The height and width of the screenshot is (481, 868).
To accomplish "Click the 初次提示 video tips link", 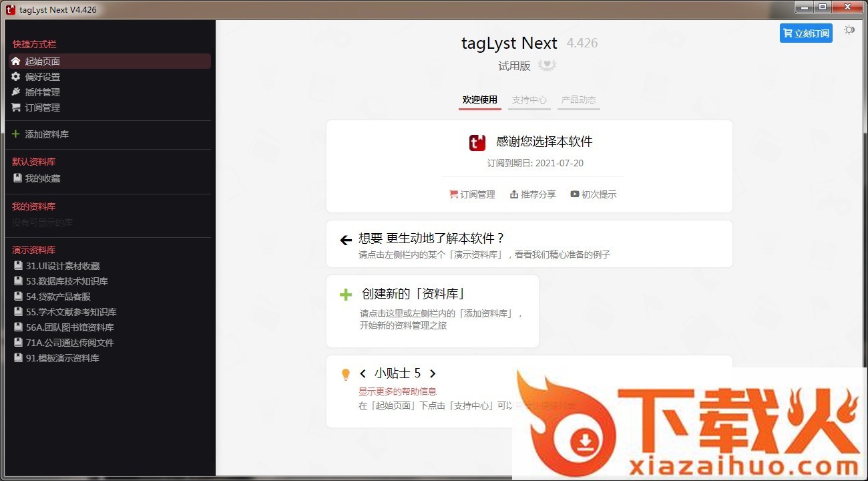I will pyautogui.click(x=594, y=194).
